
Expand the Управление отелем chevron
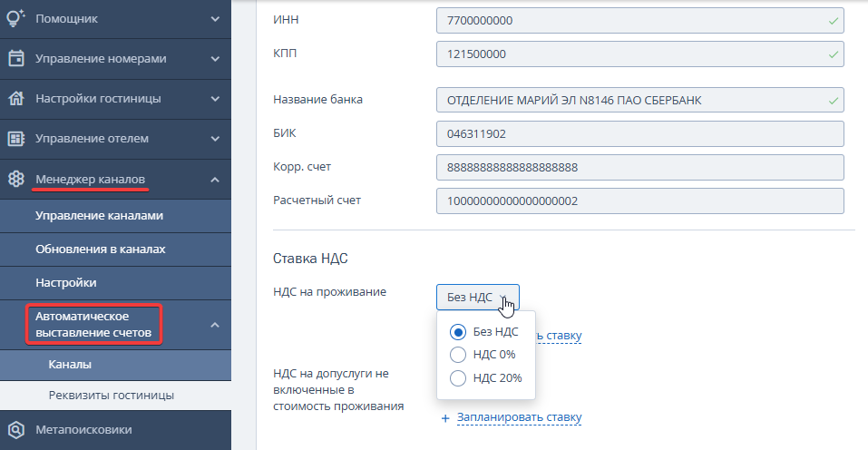tap(215, 139)
